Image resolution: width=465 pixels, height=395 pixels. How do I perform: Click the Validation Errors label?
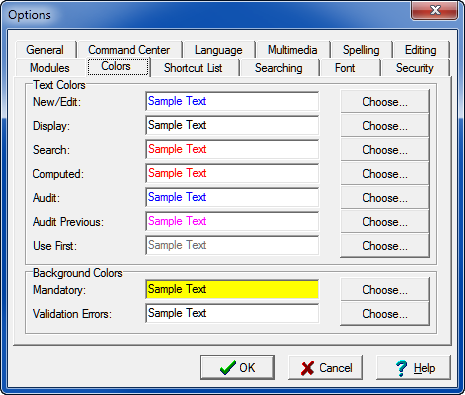click(x=72, y=314)
